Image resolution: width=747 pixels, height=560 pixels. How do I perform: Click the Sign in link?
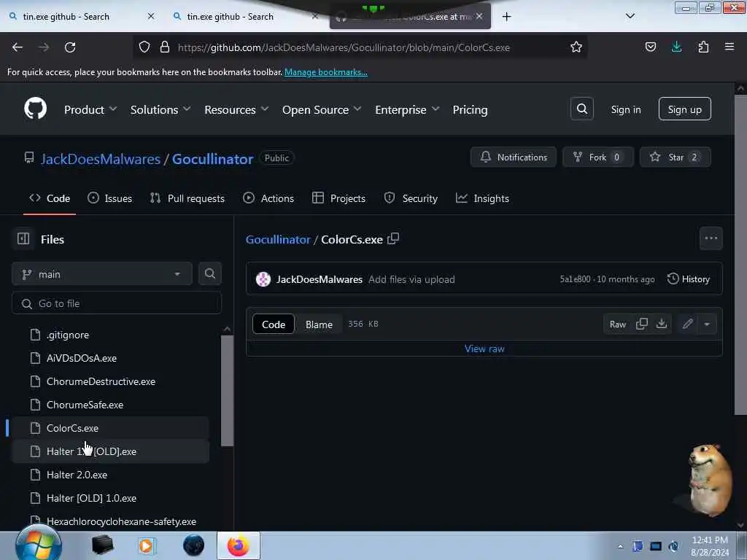625,109
